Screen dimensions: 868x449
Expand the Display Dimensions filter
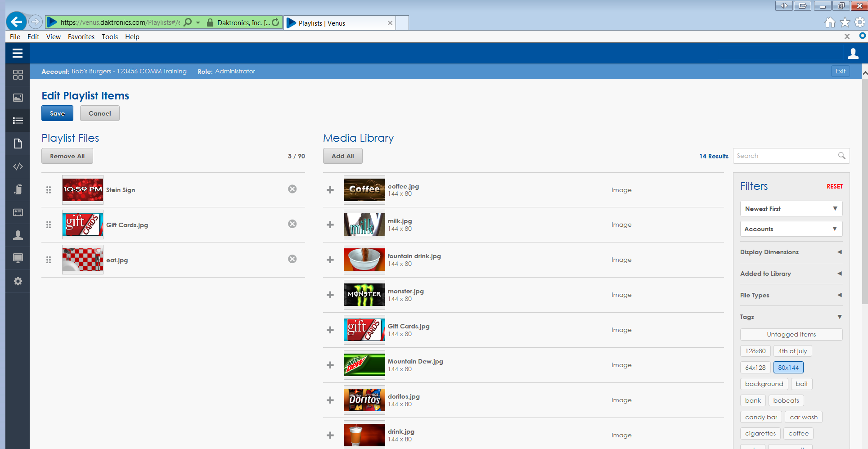(791, 252)
